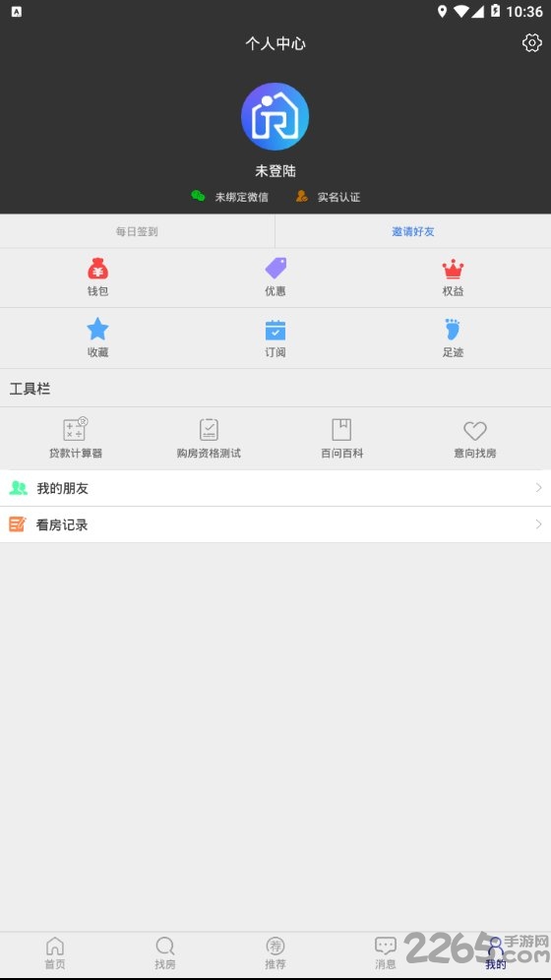Expand 看房记录 with its chevron
551x980 pixels.
538,523
